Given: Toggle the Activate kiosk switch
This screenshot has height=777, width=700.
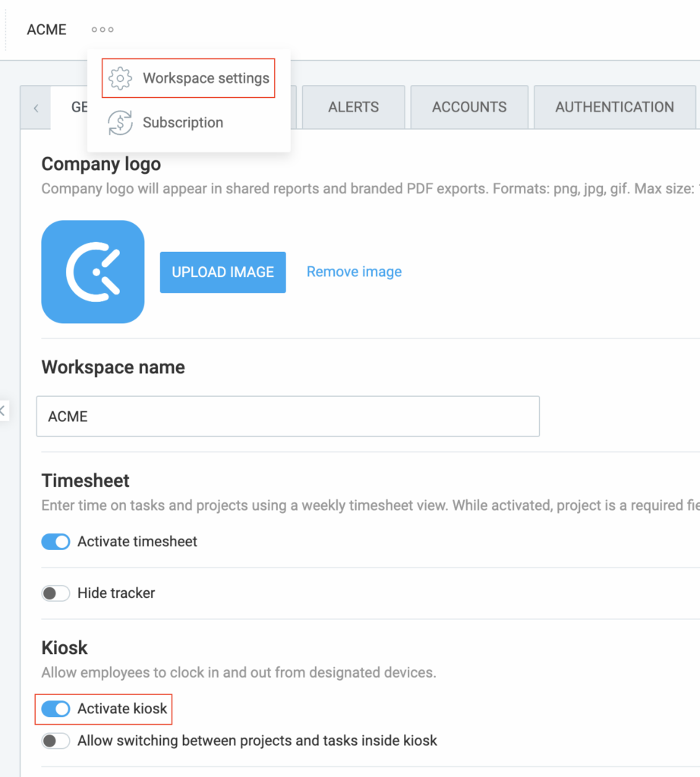Looking at the screenshot, I should click(x=55, y=709).
